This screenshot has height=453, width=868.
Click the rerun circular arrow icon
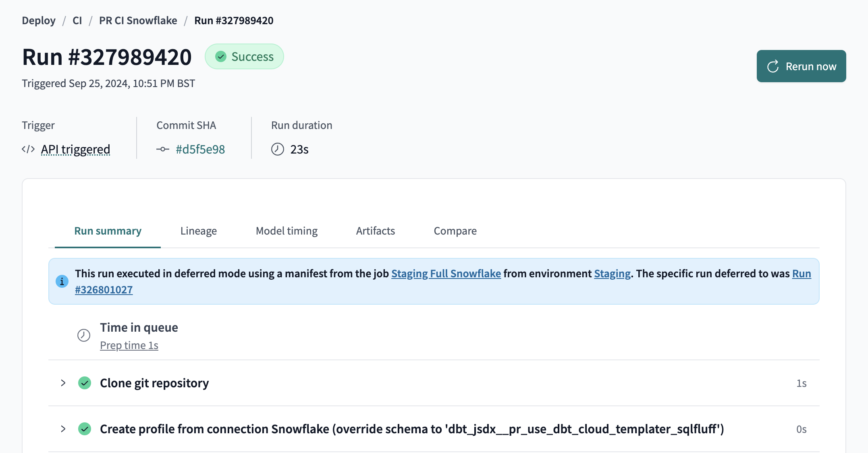coord(772,66)
